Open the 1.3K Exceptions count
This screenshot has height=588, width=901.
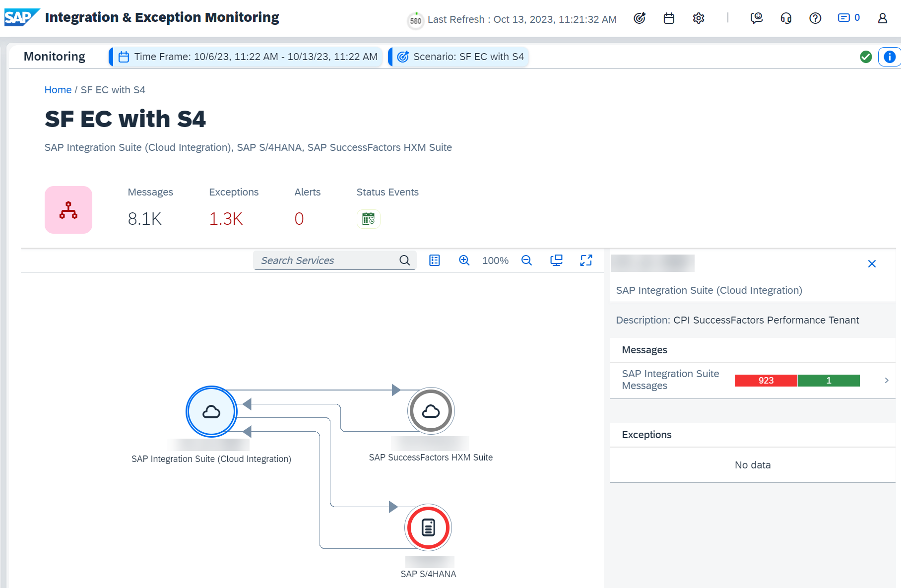pyautogui.click(x=226, y=219)
